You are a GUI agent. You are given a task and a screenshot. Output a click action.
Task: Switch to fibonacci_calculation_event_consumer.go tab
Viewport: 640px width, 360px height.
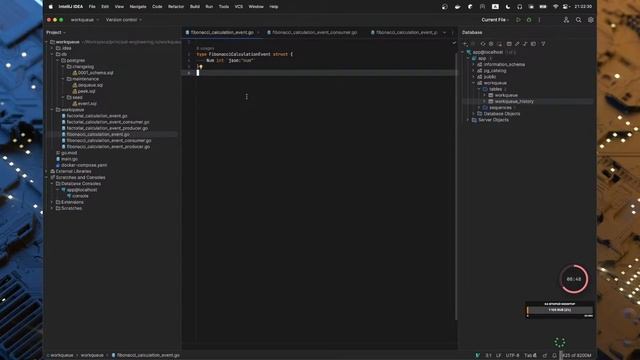[x=313, y=32]
